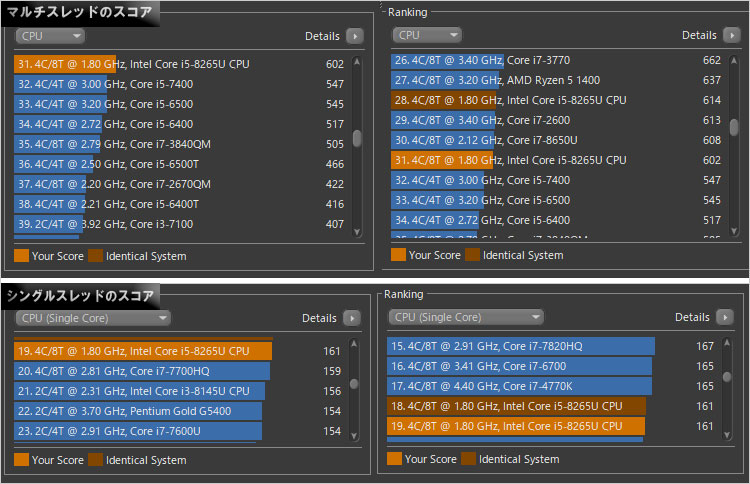This screenshot has width=750, height=484.
Task: Click Your Score orange swatch in multi-thread score legend
Action: point(22,256)
